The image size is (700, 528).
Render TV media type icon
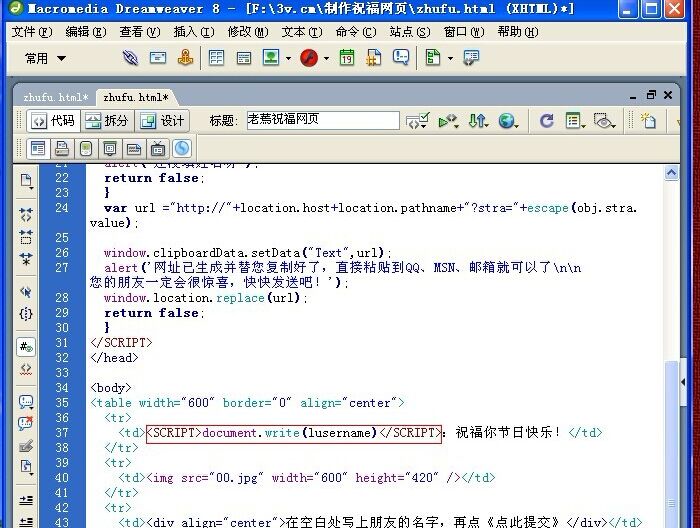click(158, 149)
